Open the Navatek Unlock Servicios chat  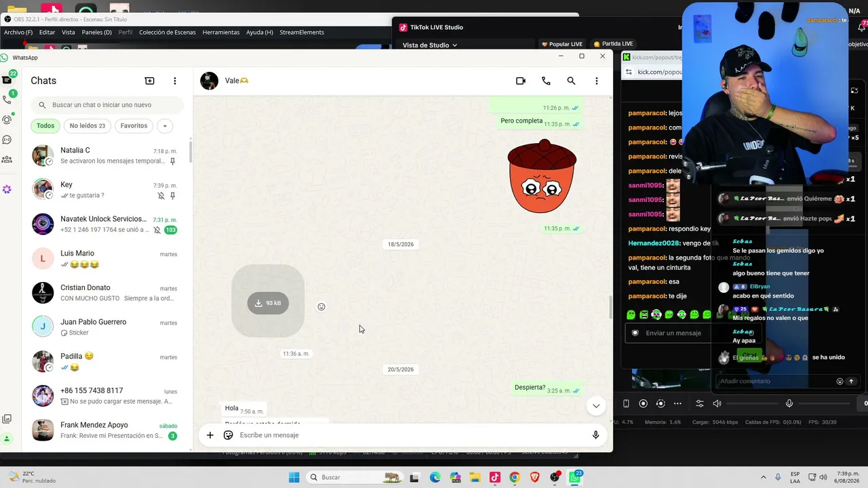click(x=106, y=224)
